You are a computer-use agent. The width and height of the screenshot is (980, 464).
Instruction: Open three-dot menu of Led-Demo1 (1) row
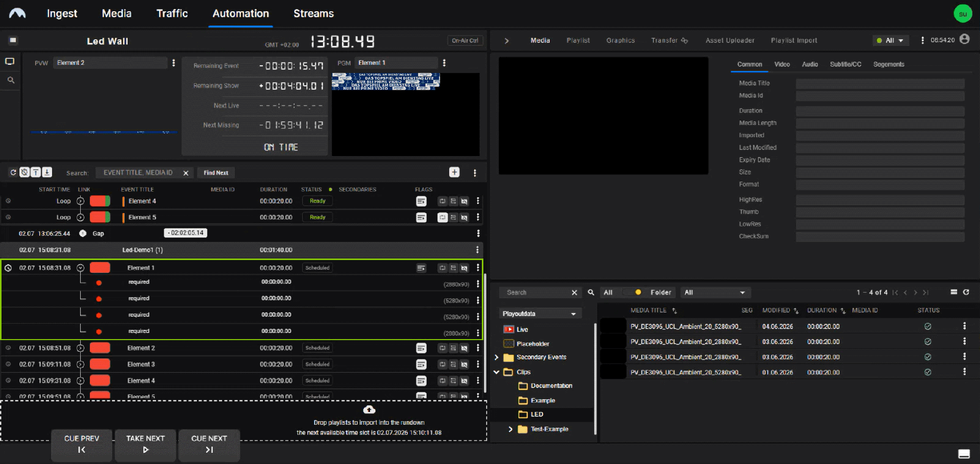[x=477, y=250]
